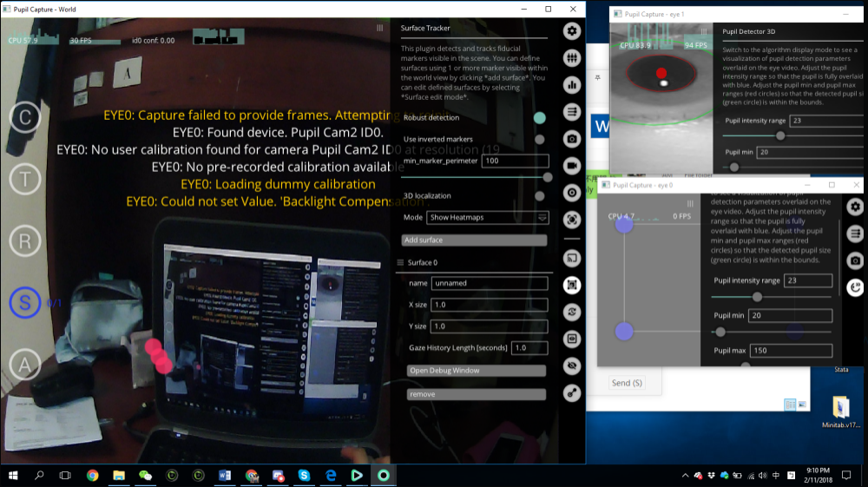Open the circular target icon in World sidebar
This screenshot has width=868, height=487.
(572, 193)
